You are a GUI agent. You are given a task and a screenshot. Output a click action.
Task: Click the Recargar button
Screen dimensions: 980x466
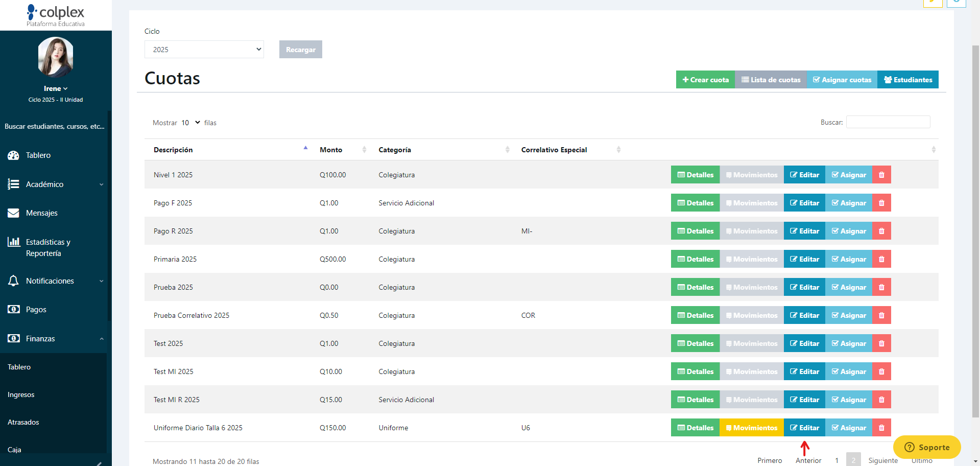[300, 50]
